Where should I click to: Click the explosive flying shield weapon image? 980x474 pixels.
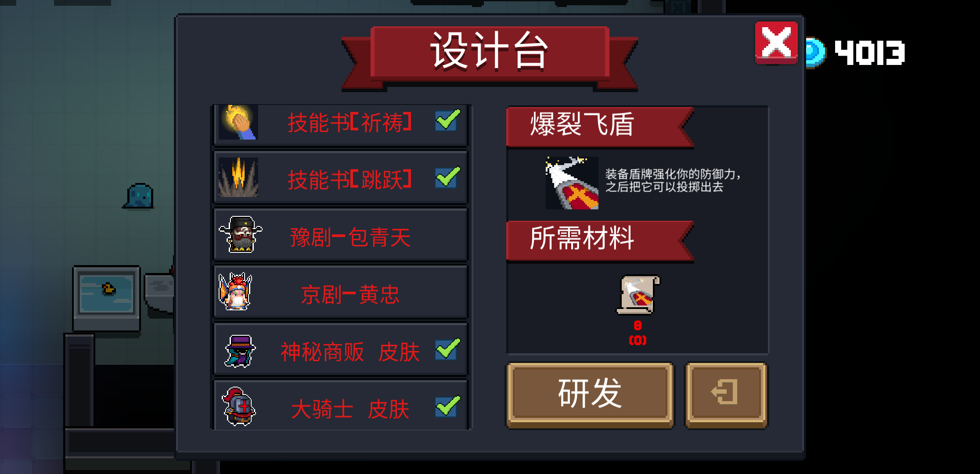572,183
